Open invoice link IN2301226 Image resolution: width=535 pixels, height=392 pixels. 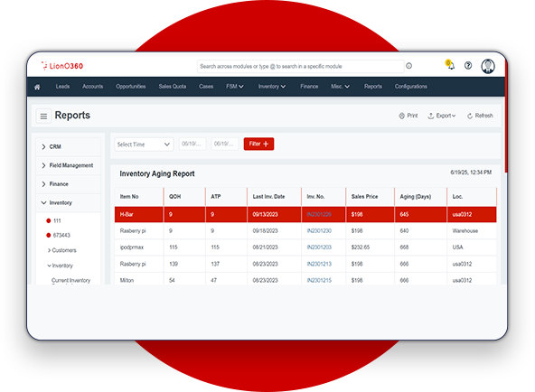click(319, 215)
